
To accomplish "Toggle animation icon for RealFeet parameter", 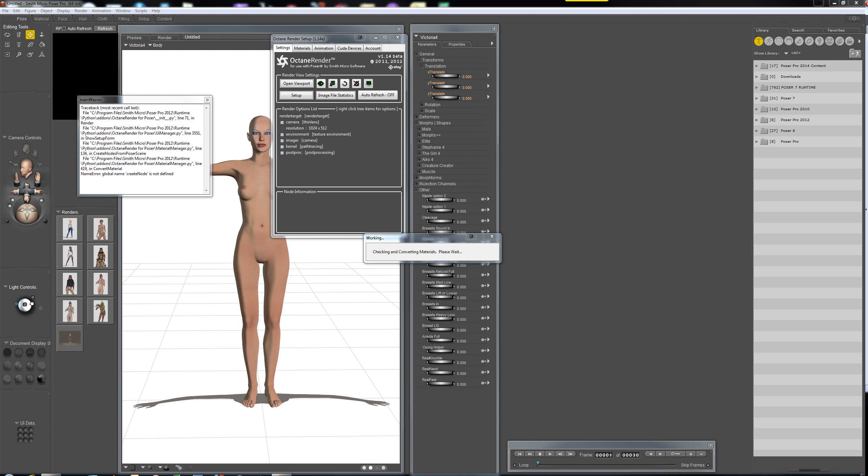I will click(x=484, y=383).
